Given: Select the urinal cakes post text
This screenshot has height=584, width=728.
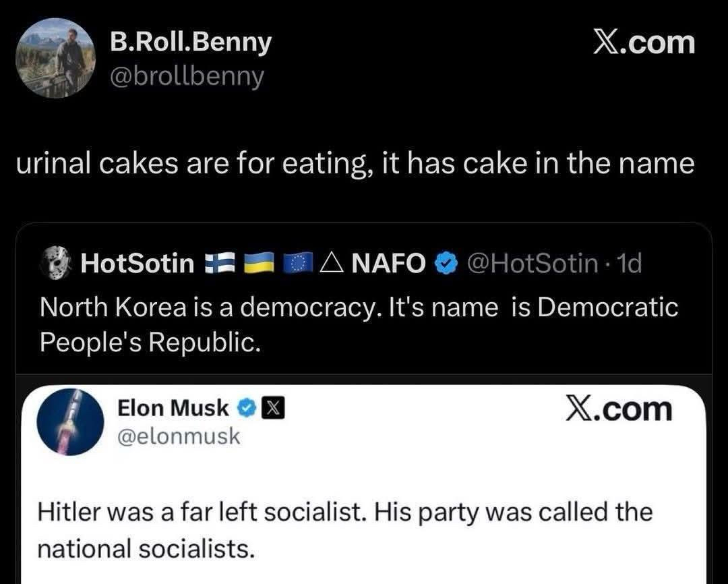Looking at the screenshot, I should click(355, 164).
